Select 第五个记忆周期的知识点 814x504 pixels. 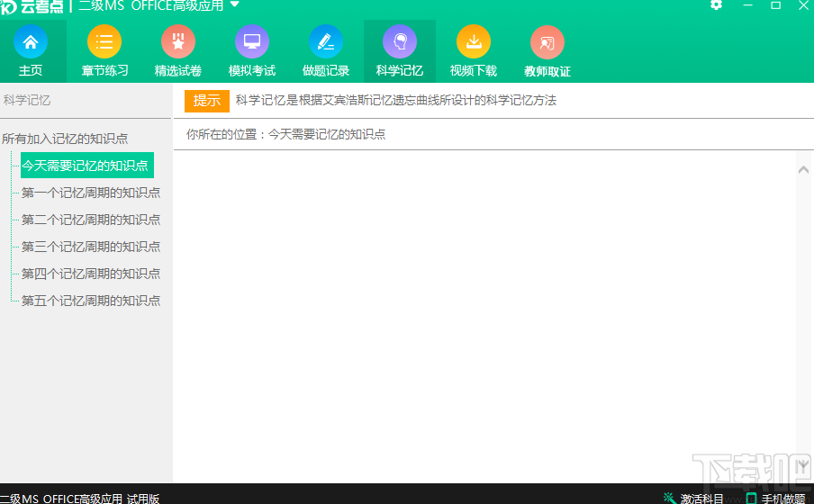tap(91, 301)
